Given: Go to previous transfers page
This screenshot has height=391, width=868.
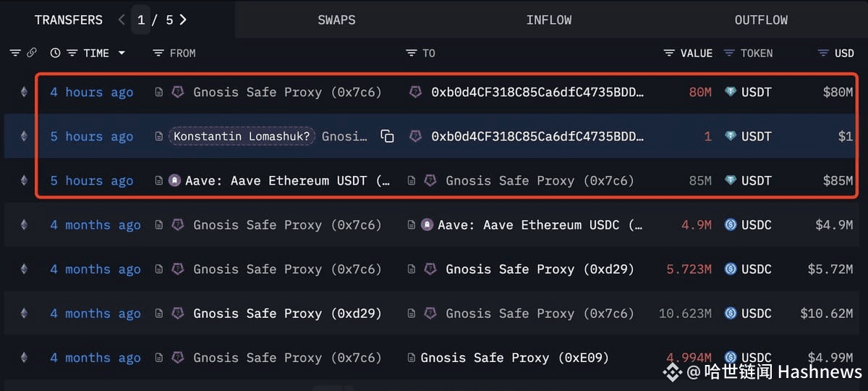Looking at the screenshot, I should pos(122,20).
